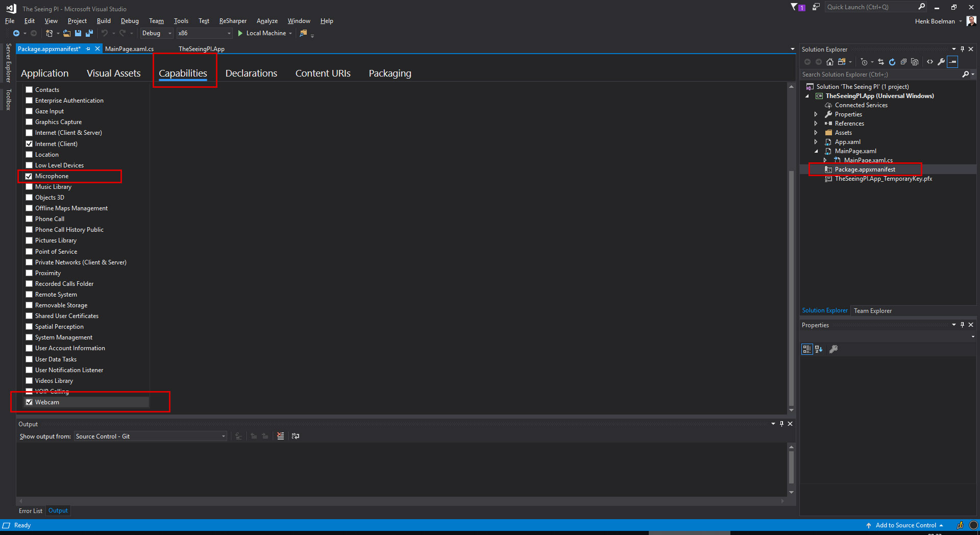Image resolution: width=980 pixels, height=535 pixels.
Task: Switch to the Declarations tab
Action: coord(251,74)
